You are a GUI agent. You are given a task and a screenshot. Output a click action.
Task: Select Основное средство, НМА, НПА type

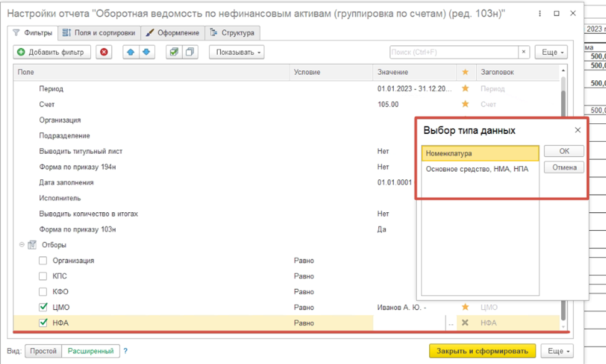pyautogui.click(x=480, y=169)
